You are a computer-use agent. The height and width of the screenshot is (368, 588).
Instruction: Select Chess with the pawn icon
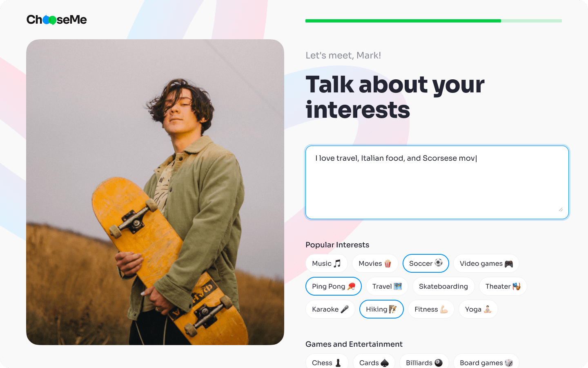[x=327, y=363]
